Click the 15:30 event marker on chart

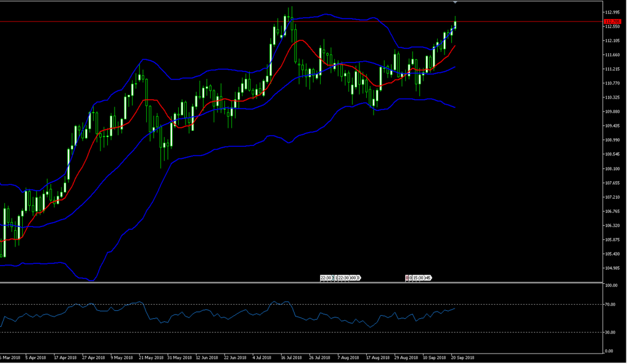tap(418, 278)
